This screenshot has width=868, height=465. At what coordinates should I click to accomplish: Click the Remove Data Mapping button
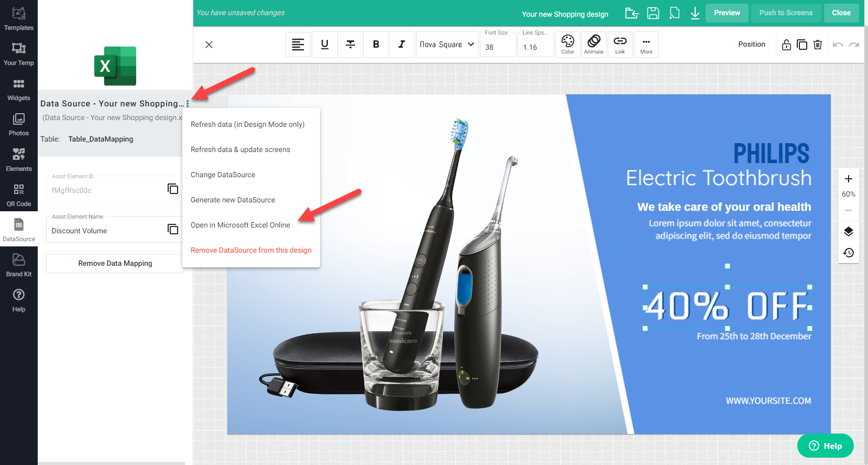[x=115, y=263]
